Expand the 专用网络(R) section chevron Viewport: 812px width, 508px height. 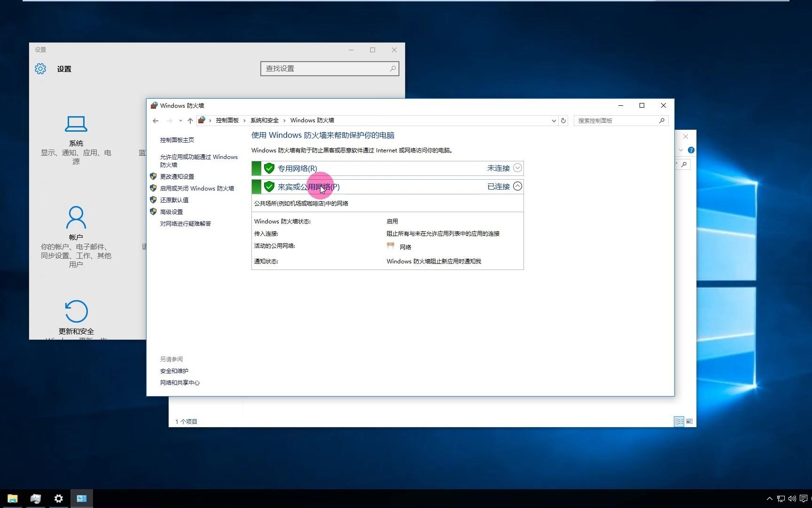coord(517,168)
